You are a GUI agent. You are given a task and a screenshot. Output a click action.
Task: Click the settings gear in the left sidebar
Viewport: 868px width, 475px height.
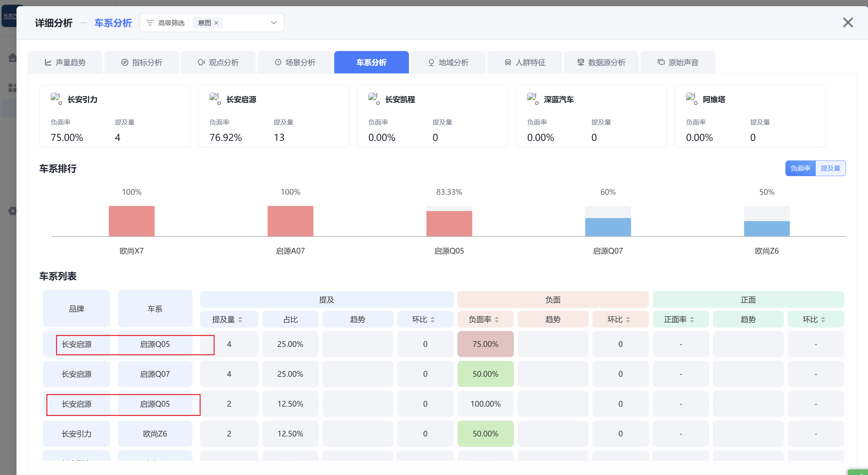(x=12, y=211)
